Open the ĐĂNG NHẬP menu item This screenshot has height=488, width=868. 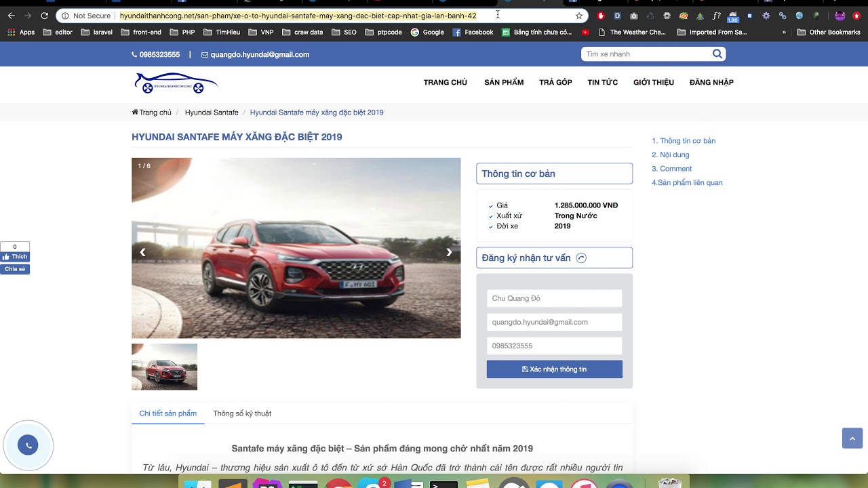pos(711,83)
